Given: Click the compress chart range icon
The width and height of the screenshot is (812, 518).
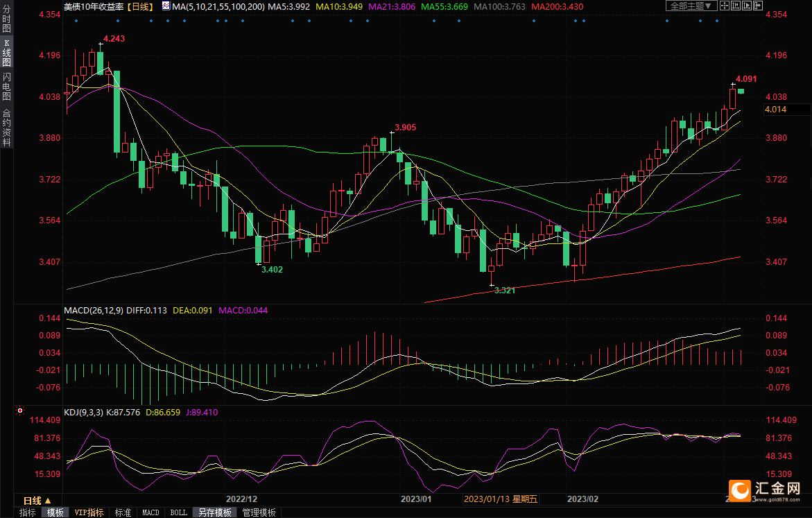Looking at the screenshot, I should click(735, 6).
